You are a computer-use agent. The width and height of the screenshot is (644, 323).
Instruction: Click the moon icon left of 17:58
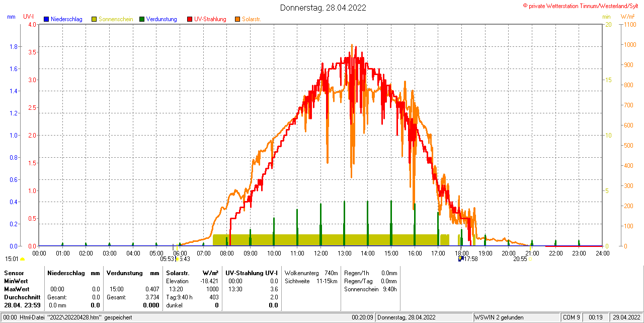tap(461, 259)
